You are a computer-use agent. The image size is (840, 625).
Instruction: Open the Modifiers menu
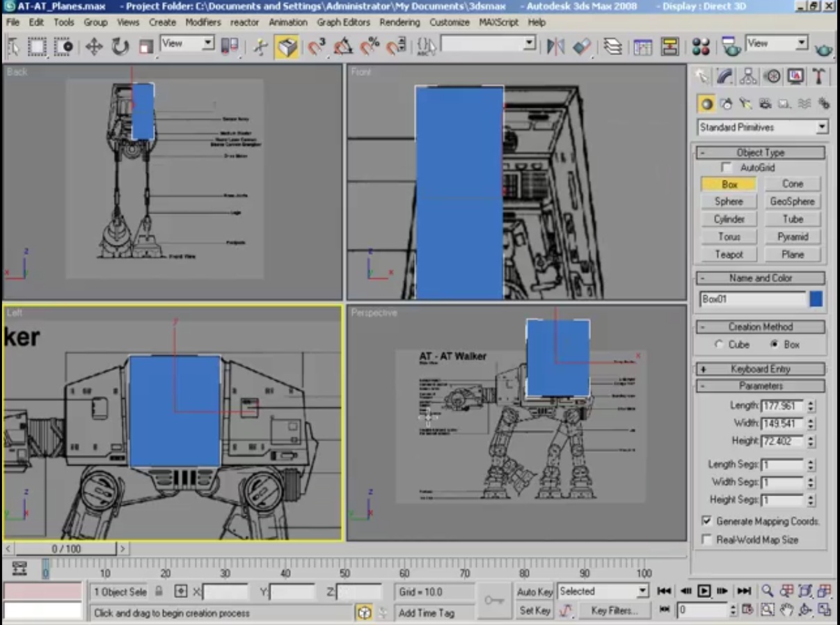point(203,22)
